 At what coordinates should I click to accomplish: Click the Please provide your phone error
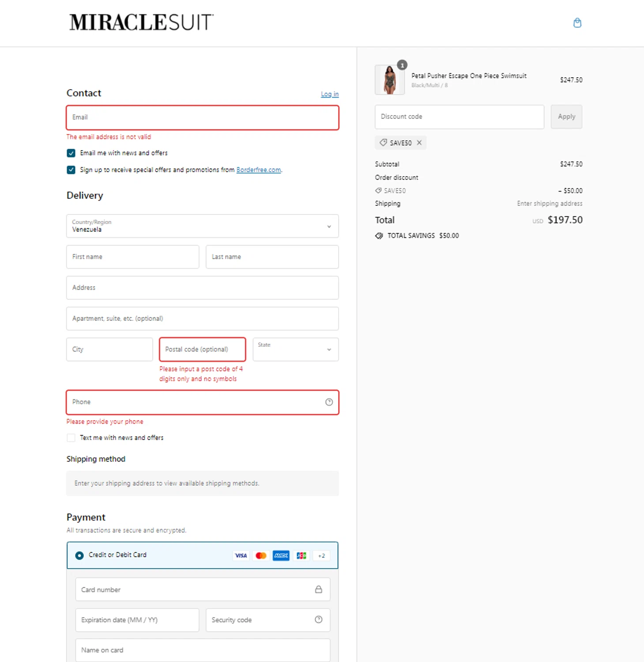[105, 421]
